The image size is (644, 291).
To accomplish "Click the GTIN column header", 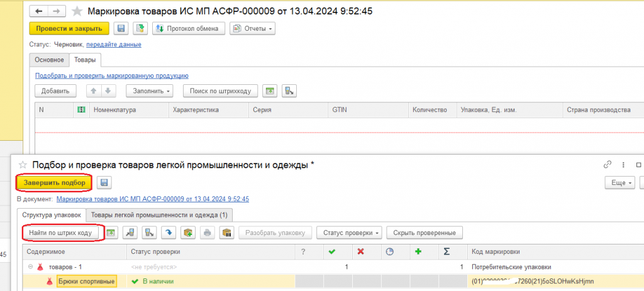I will coord(368,110).
